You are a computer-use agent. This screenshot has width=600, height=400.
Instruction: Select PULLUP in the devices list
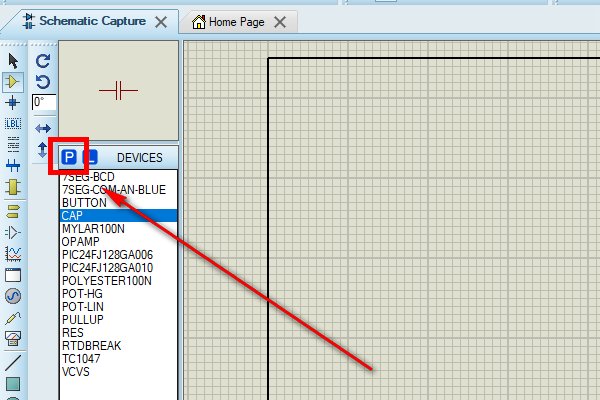tap(119, 320)
